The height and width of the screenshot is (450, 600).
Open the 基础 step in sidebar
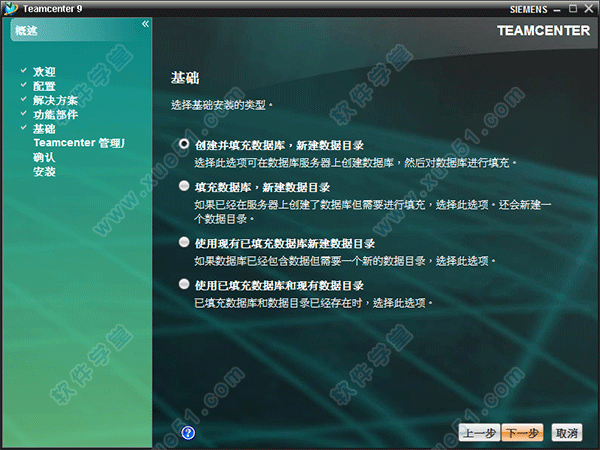[44, 129]
